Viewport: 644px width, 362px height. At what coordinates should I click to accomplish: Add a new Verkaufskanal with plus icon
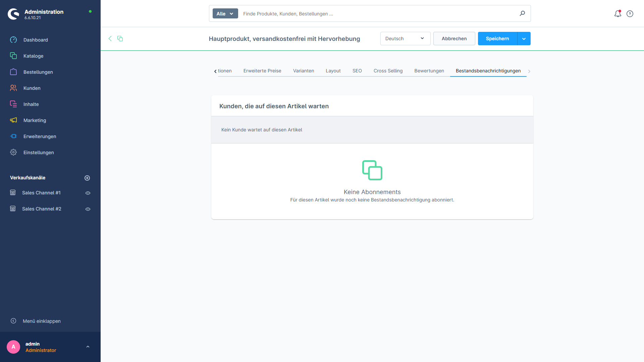pos(87,178)
